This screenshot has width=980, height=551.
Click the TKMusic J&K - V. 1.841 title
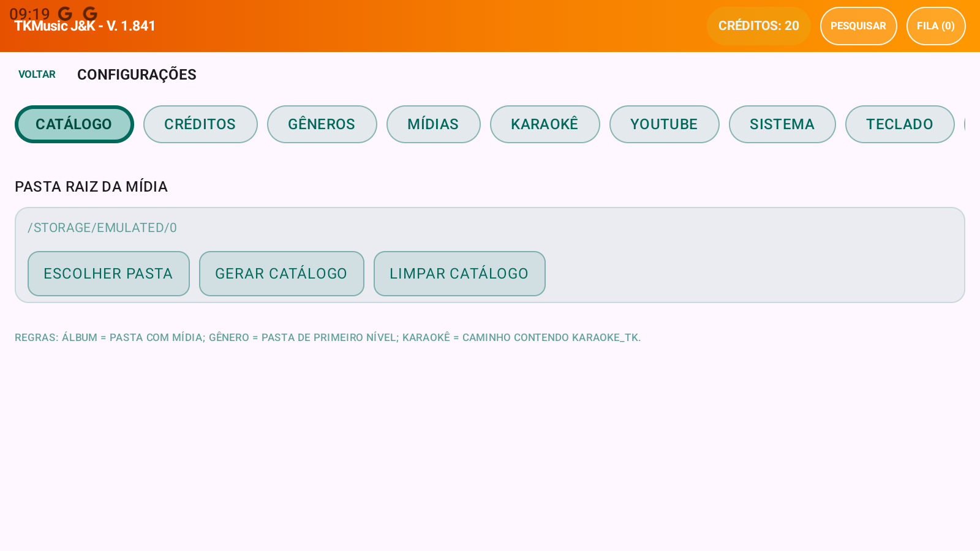point(85,26)
